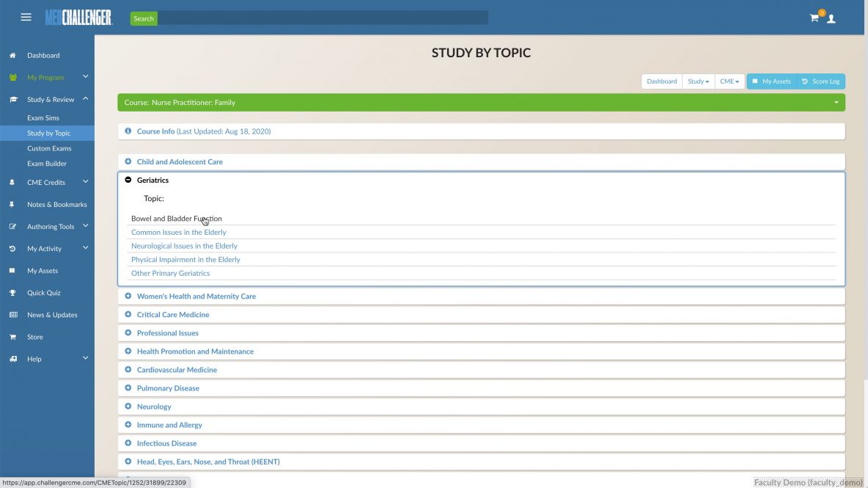
Task: Open Neurological Issues in the Elderly topic
Action: tap(184, 246)
